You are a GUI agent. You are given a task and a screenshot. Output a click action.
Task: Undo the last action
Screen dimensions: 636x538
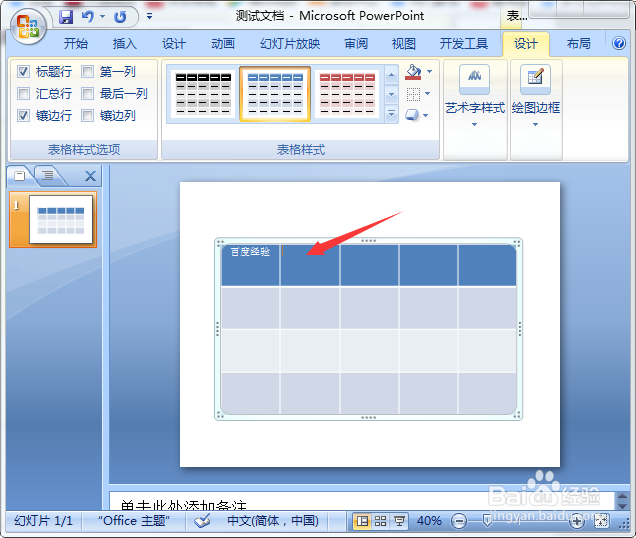[88, 17]
